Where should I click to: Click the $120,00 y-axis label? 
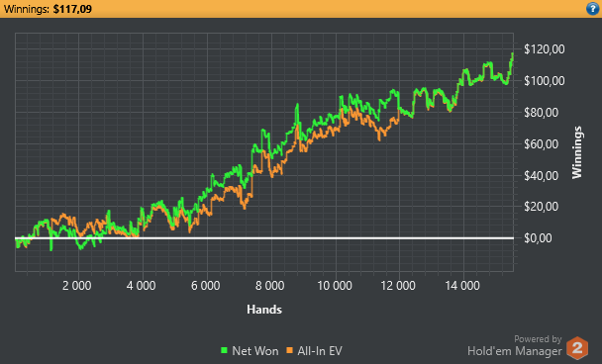[545, 49]
